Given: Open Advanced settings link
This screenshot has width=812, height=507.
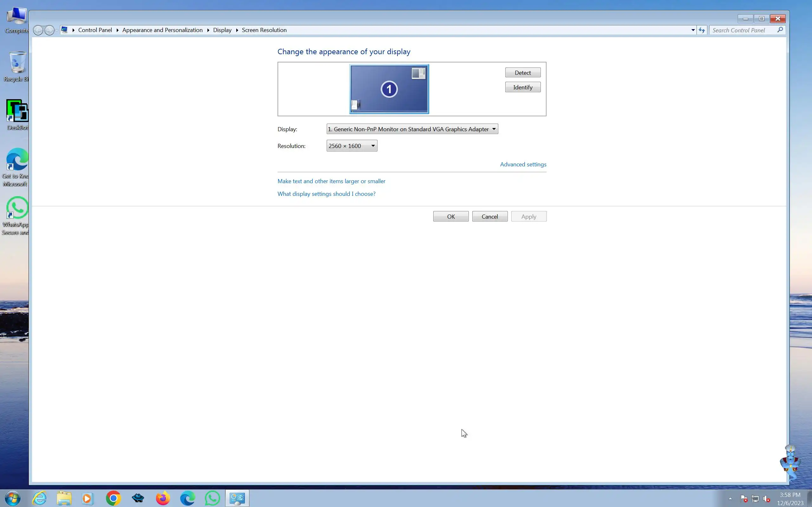Looking at the screenshot, I should point(523,164).
